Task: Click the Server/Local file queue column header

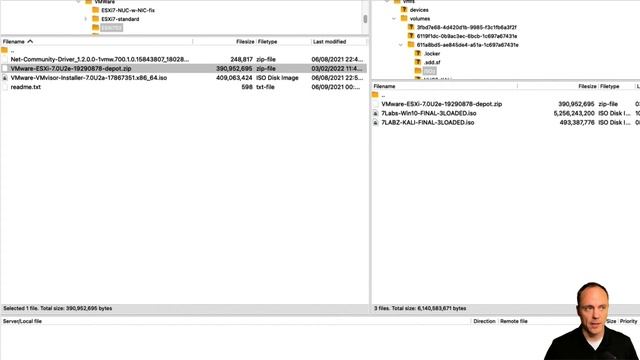Action: [x=22, y=321]
